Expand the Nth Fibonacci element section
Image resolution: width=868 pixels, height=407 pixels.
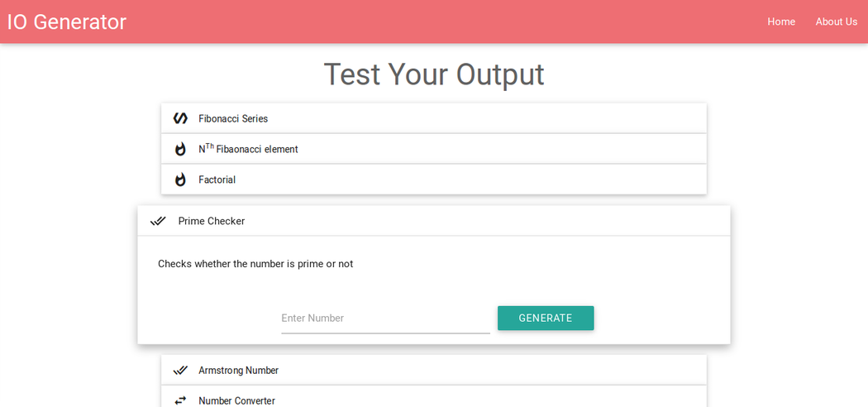click(433, 149)
